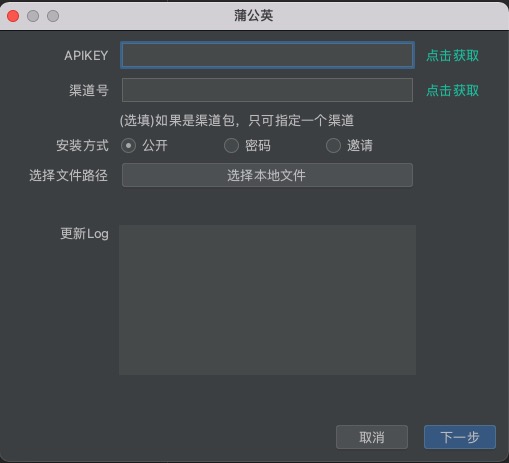
Task: Proceed with the 下一步 button
Action: (x=460, y=437)
